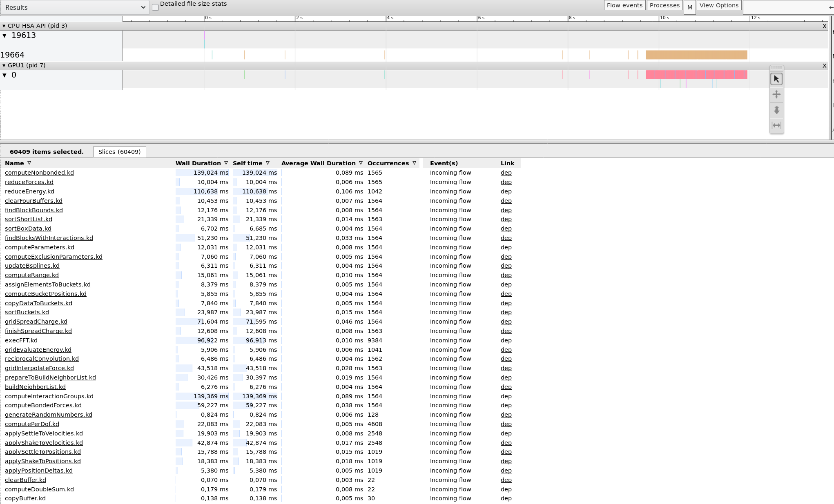Select the tan slice on thread 19664 timeline
The image size is (834, 504).
[x=696, y=54]
